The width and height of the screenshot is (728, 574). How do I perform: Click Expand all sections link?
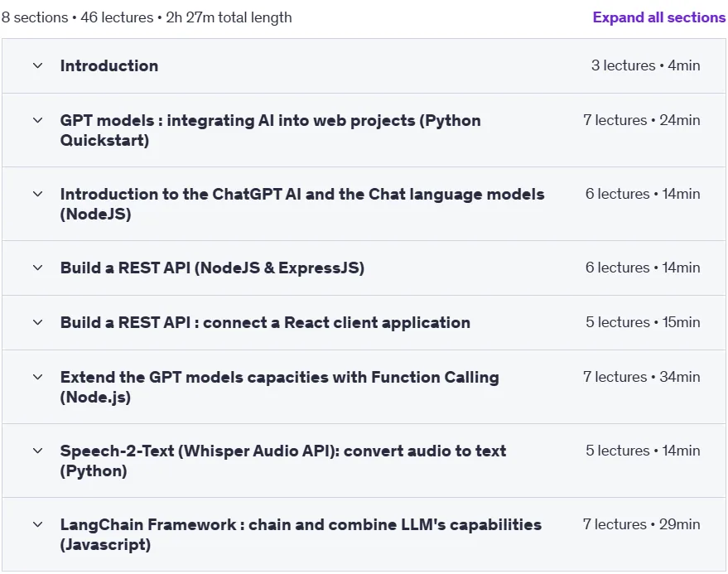[658, 17]
